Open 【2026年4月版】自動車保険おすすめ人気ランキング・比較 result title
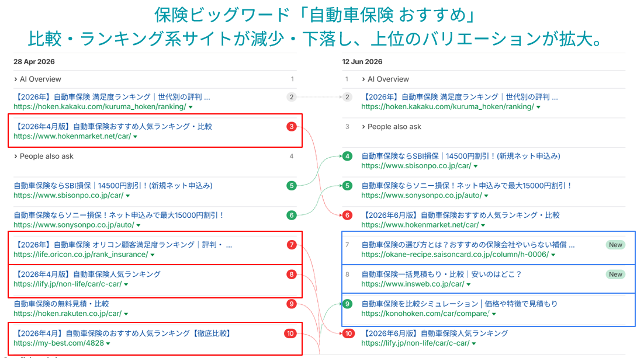644x358 pixels. (x=113, y=127)
